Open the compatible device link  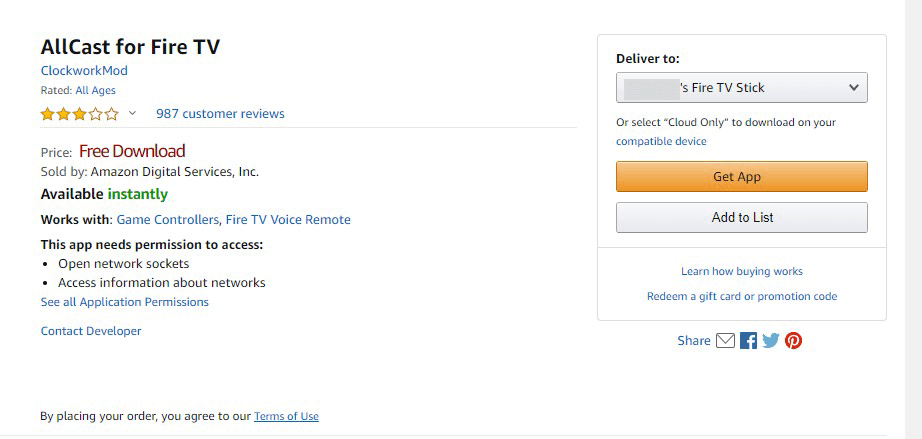[662, 142]
